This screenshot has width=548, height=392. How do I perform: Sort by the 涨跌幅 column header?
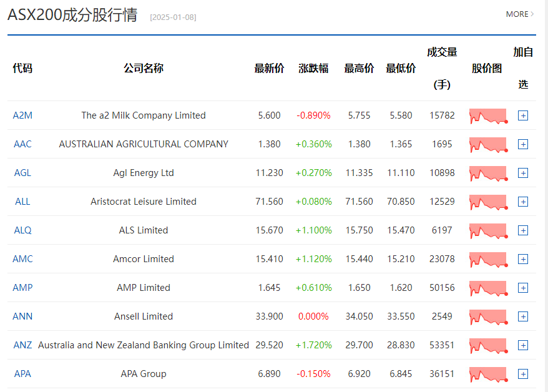point(314,69)
